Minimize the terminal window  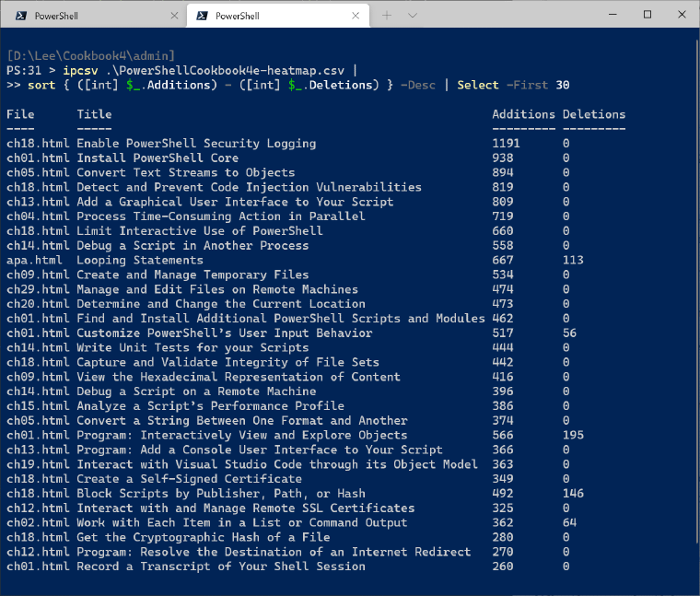pyautogui.click(x=612, y=15)
